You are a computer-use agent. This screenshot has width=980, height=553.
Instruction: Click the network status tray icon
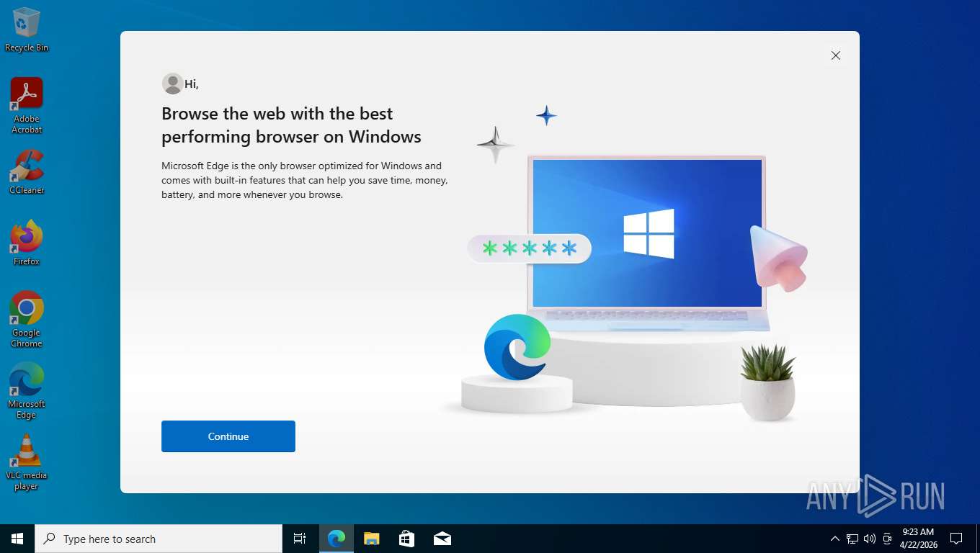tap(852, 539)
